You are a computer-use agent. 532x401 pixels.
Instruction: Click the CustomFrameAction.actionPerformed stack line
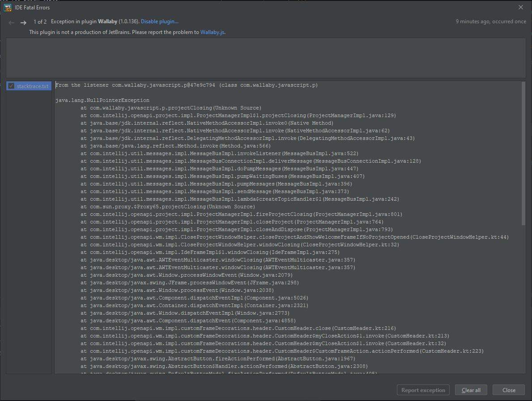pyautogui.click(x=282, y=351)
